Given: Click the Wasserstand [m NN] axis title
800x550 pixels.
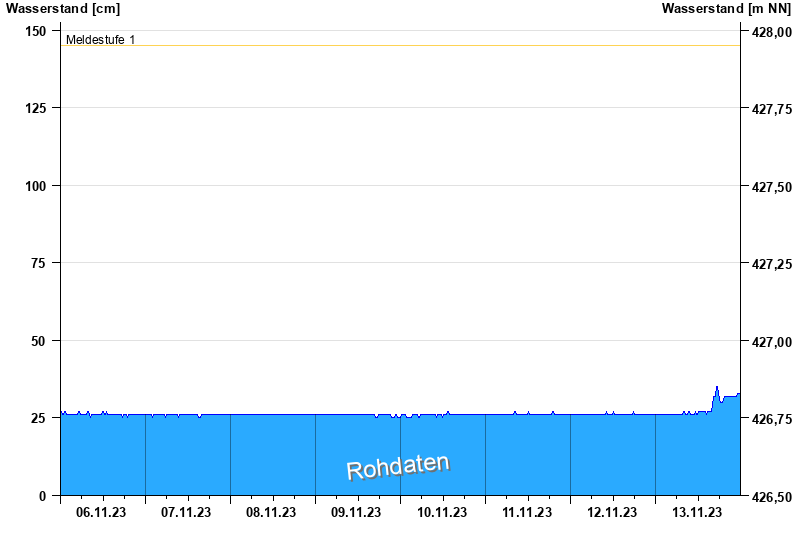Looking at the screenshot, I should click(726, 9).
